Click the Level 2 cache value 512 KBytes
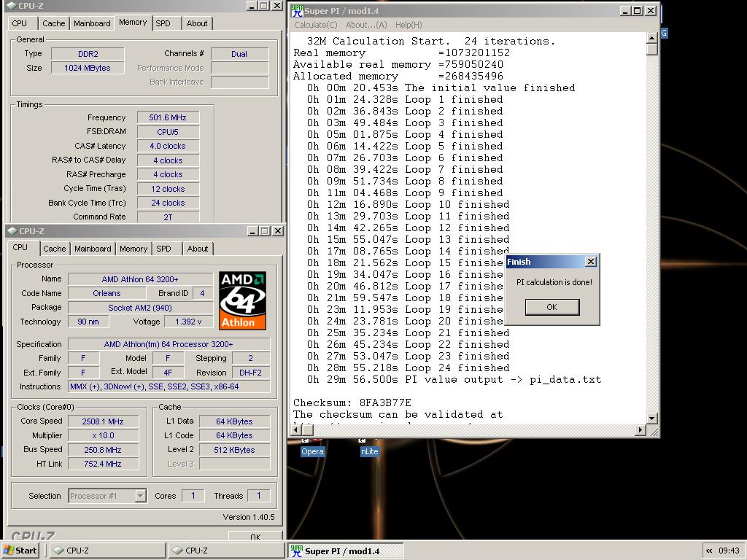Viewport: 747px width, 560px height. pyautogui.click(x=235, y=449)
